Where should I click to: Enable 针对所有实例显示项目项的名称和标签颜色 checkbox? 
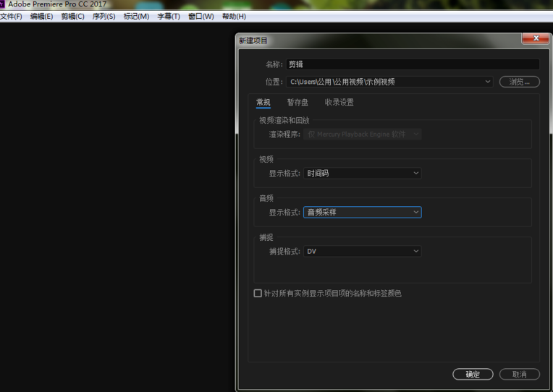[x=258, y=294]
